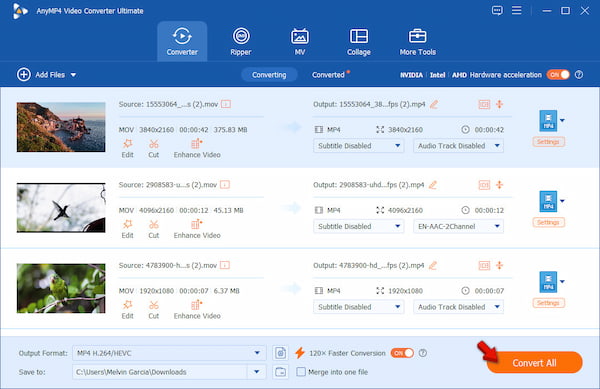This screenshot has height=389, width=600.
Task: Open Faster Conversion help icon
Action: 422,353
